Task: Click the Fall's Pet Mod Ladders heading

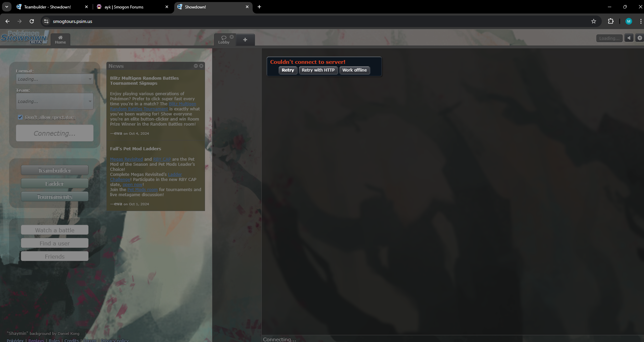Action: pyautogui.click(x=135, y=149)
